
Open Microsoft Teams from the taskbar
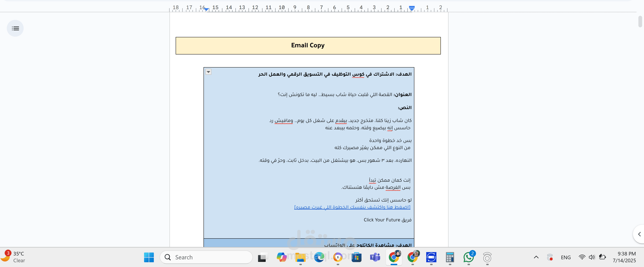[375, 257]
